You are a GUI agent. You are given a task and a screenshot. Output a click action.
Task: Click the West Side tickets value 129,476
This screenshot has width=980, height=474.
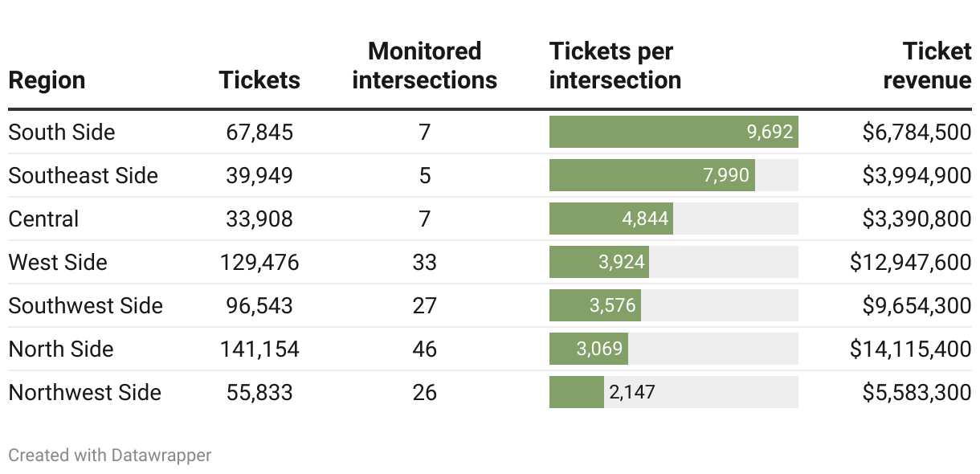coord(259,262)
